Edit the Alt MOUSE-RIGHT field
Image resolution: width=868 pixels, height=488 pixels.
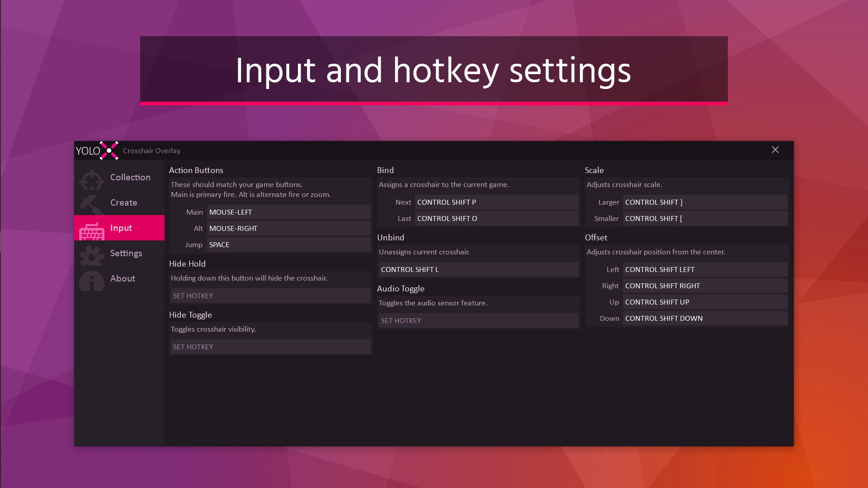point(288,229)
